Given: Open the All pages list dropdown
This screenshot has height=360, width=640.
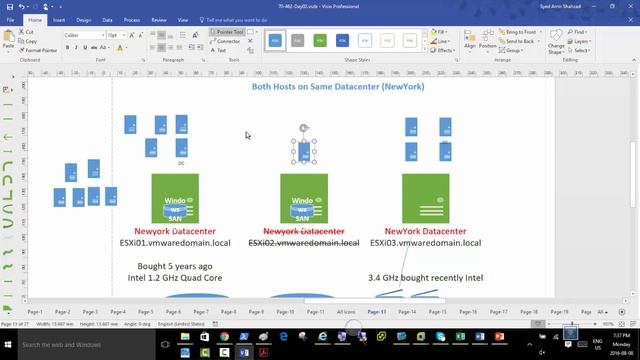Looking at the screenshot, I should click(x=602, y=312).
